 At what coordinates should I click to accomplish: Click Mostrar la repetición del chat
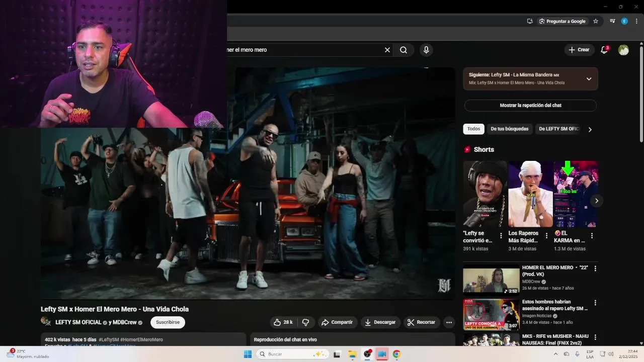530,106
